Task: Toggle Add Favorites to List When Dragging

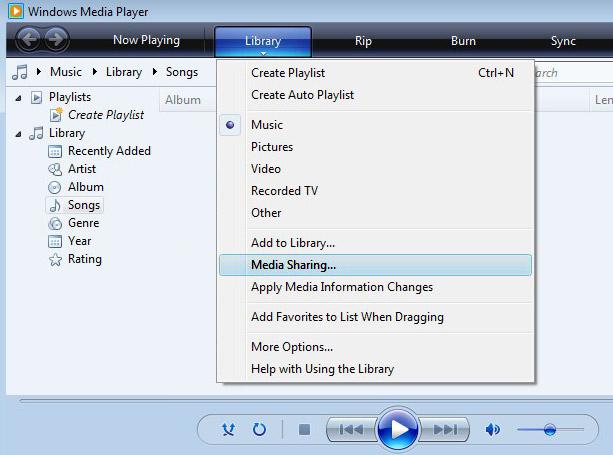Action: click(x=375, y=317)
